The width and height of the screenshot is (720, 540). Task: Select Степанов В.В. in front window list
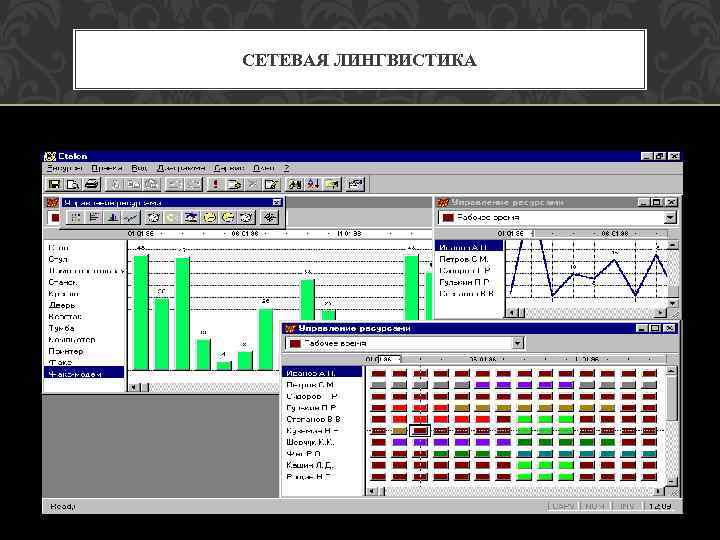pyautogui.click(x=314, y=419)
